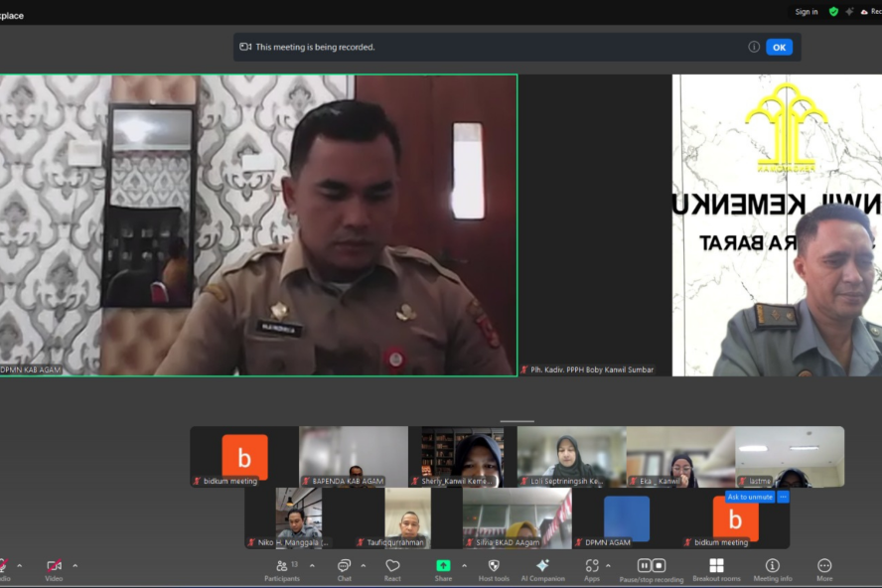Open the Apps menu icon
882x588 pixels.
tap(592, 567)
